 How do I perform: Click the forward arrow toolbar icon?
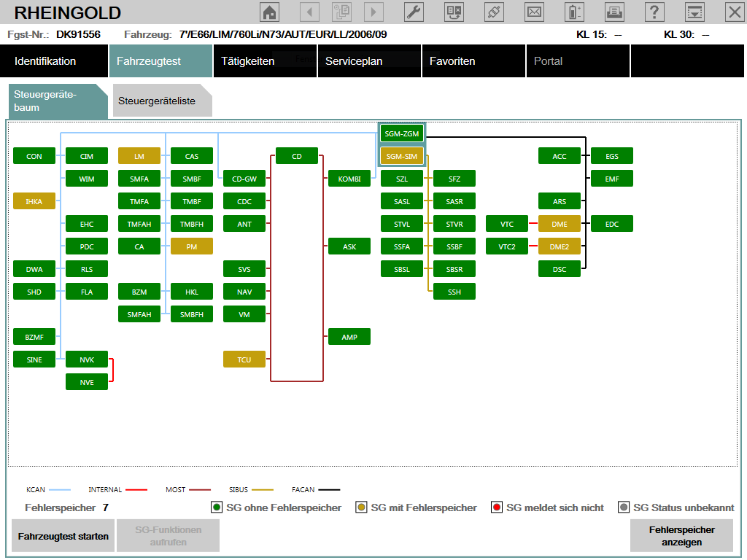click(373, 12)
